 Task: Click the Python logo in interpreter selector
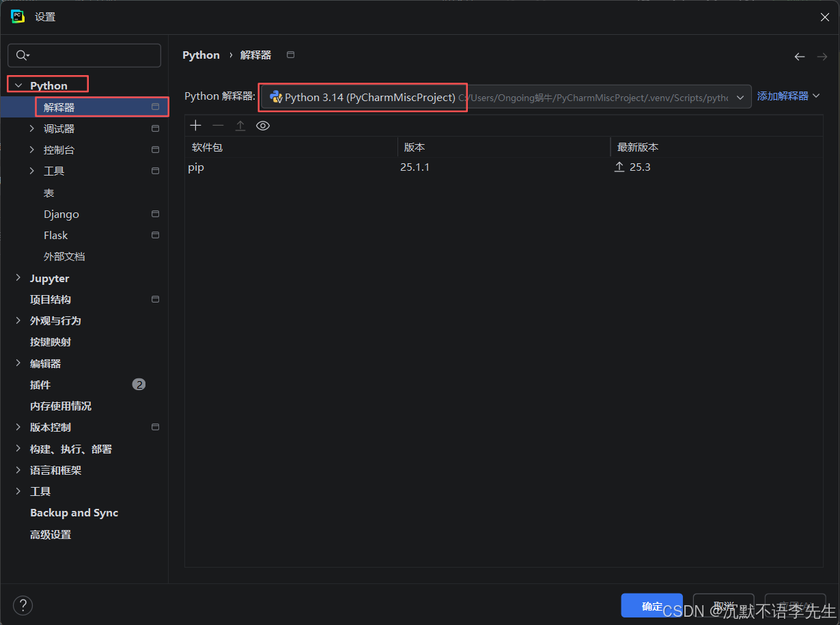click(276, 97)
